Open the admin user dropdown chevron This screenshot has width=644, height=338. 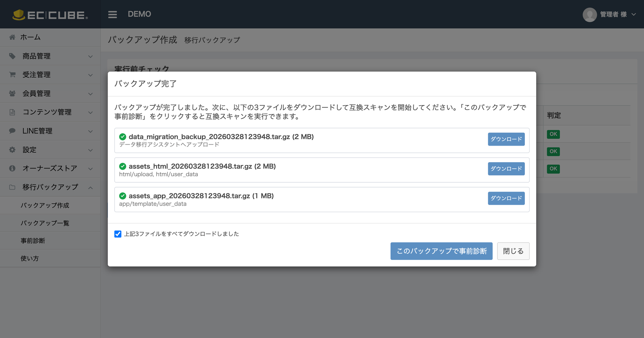coord(634,14)
